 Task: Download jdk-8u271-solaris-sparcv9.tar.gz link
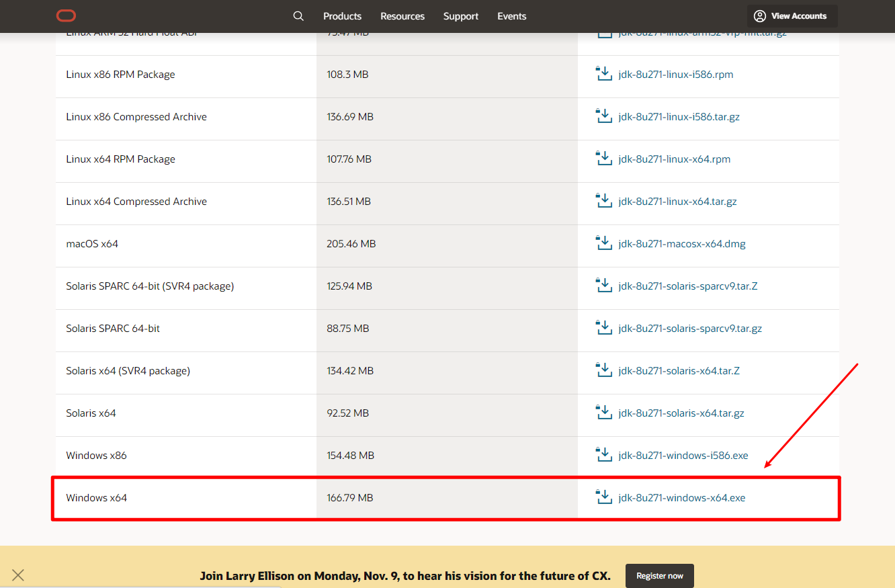coord(690,329)
